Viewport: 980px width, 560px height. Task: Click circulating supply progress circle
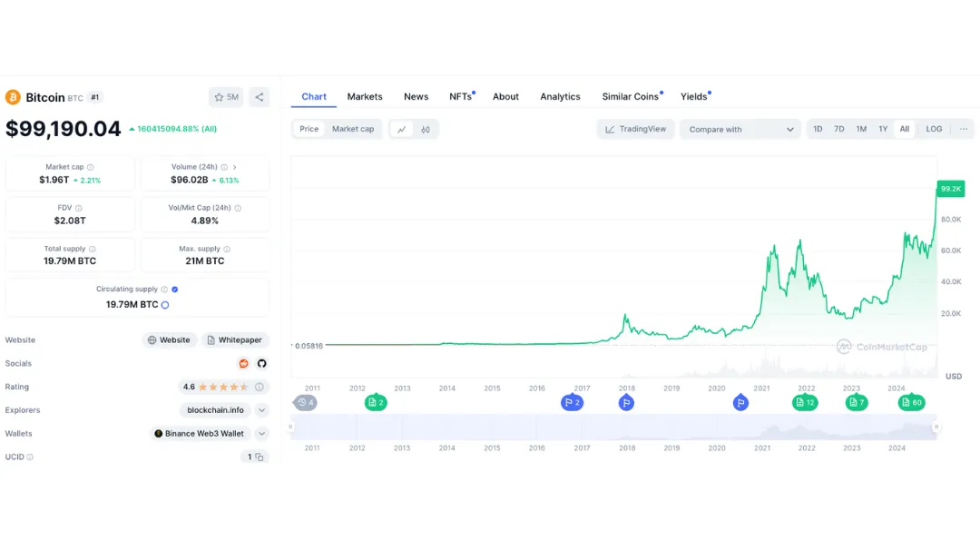(165, 305)
